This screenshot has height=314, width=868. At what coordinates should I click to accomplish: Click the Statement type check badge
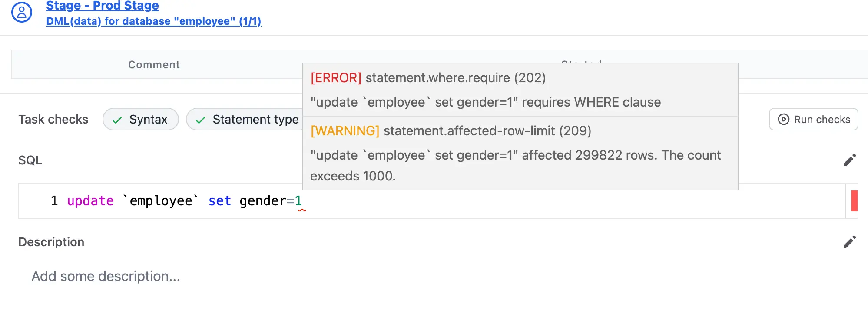coord(246,119)
